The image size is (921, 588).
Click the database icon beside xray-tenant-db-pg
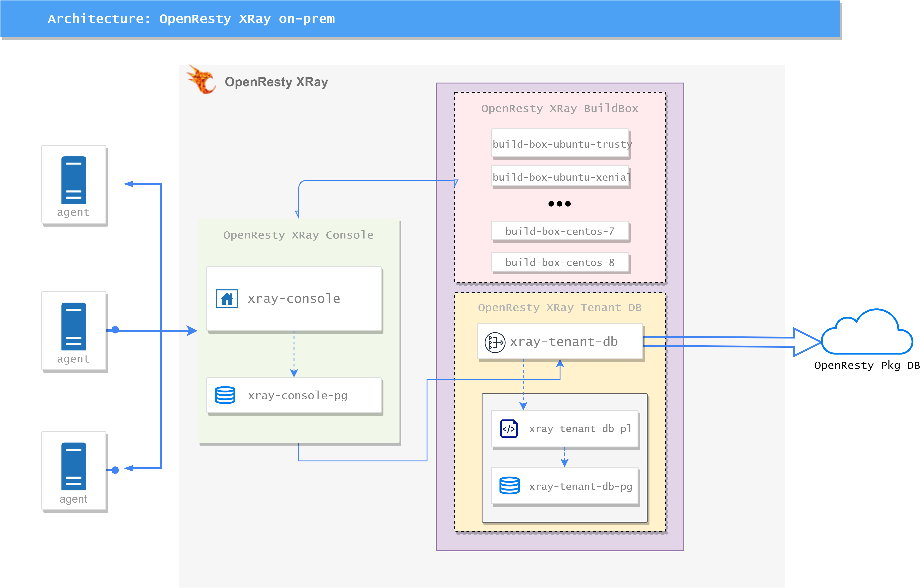[509, 486]
